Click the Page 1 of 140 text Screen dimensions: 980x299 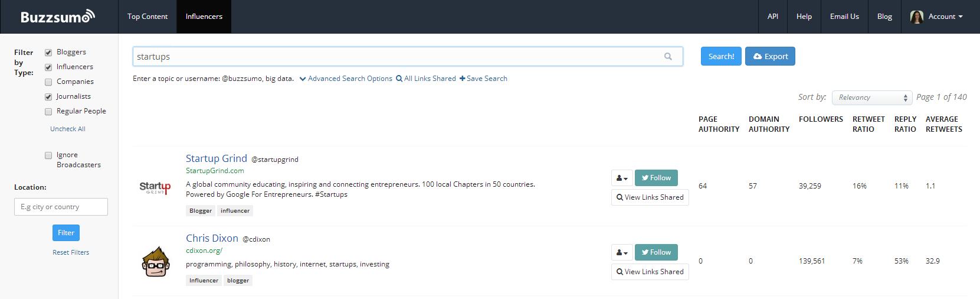942,97
